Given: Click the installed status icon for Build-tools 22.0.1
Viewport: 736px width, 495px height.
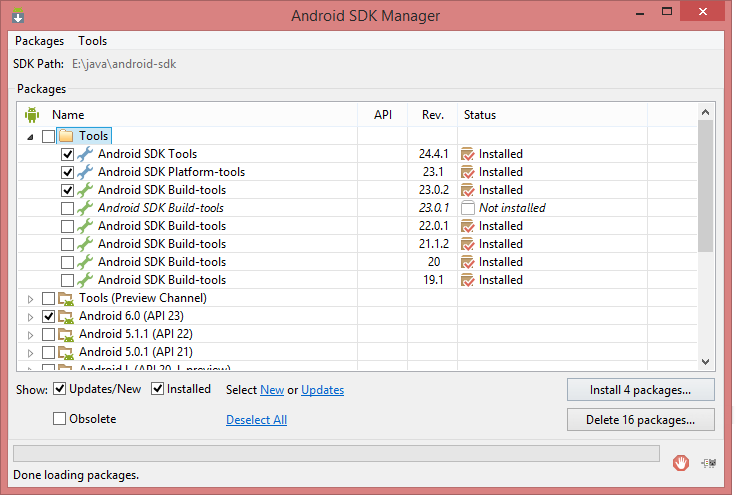Looking at the screenshot, I should point(468,226).
